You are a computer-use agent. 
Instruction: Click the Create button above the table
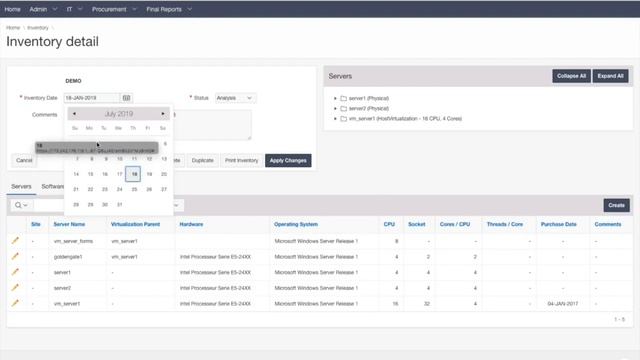(616, 205)
